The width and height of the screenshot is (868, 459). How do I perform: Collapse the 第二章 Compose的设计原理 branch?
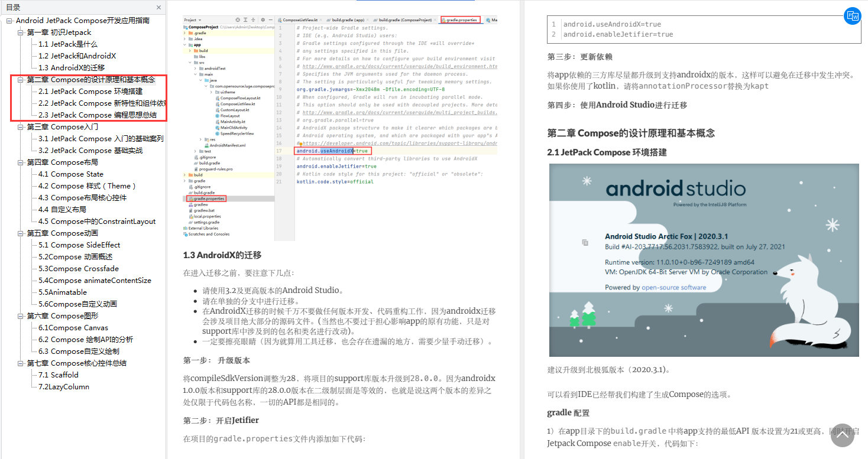point(21,80)
